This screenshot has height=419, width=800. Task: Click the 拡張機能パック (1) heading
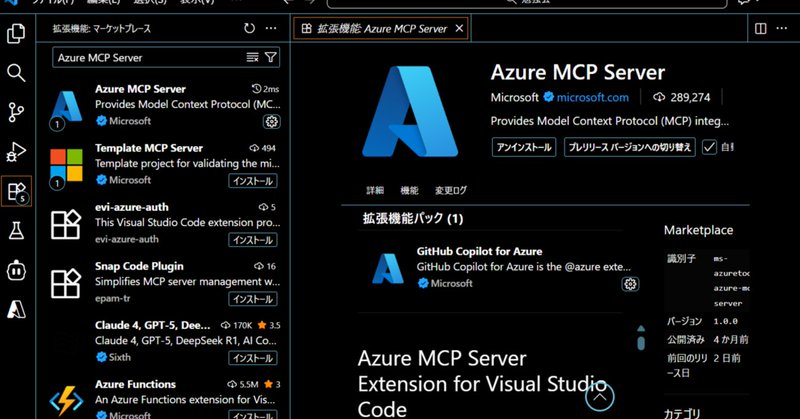pos(413,219)
